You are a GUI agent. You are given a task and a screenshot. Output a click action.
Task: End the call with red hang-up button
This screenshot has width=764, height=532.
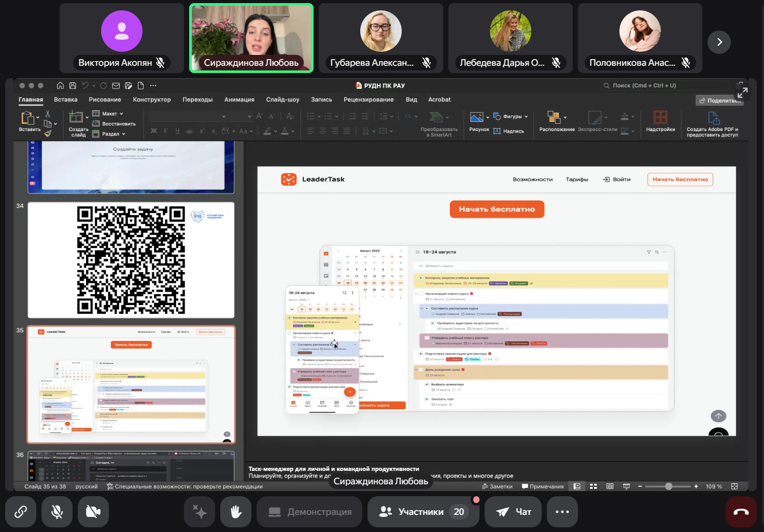741,512
